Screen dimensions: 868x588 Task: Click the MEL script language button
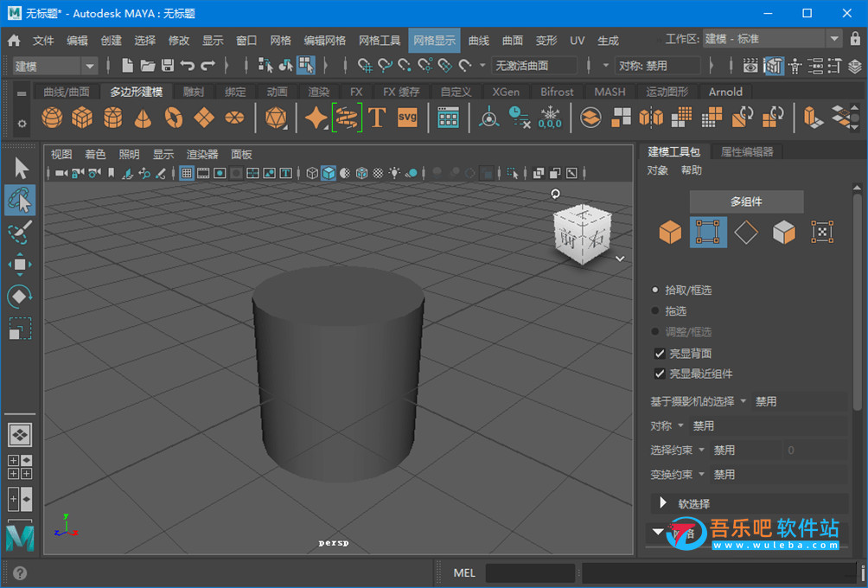point(464,573)
